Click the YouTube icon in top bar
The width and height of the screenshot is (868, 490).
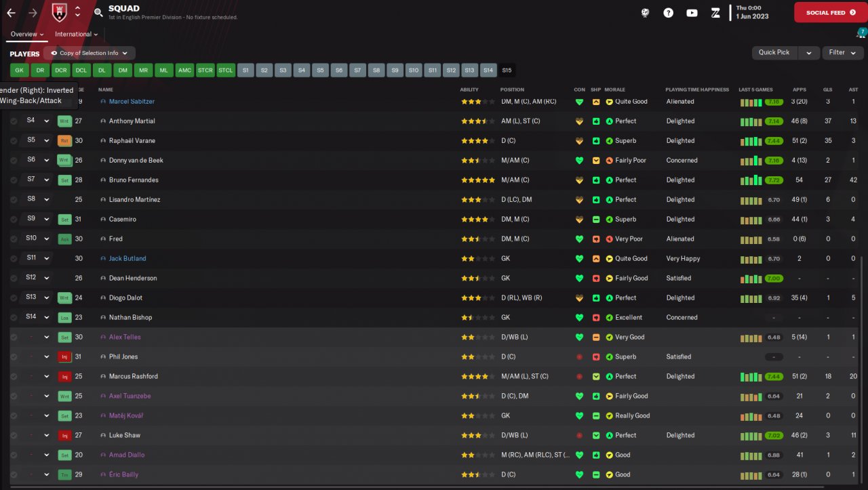pyautogui.click(x=692, y=13)
